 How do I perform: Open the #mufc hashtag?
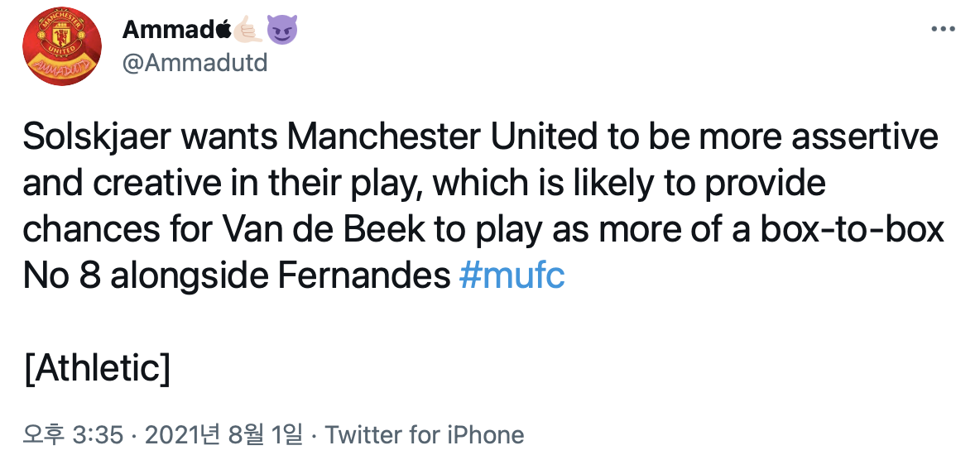[x=511, y=275]
